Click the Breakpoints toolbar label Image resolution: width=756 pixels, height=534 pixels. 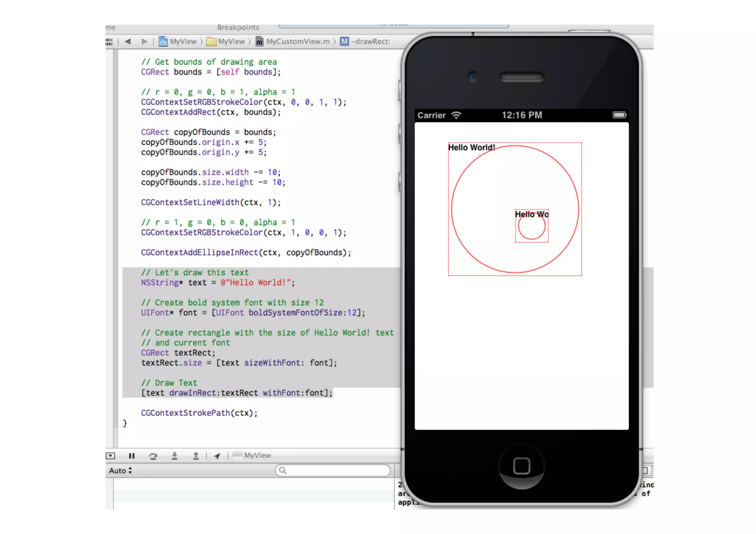pyautogui.click(x=238, y=27)
